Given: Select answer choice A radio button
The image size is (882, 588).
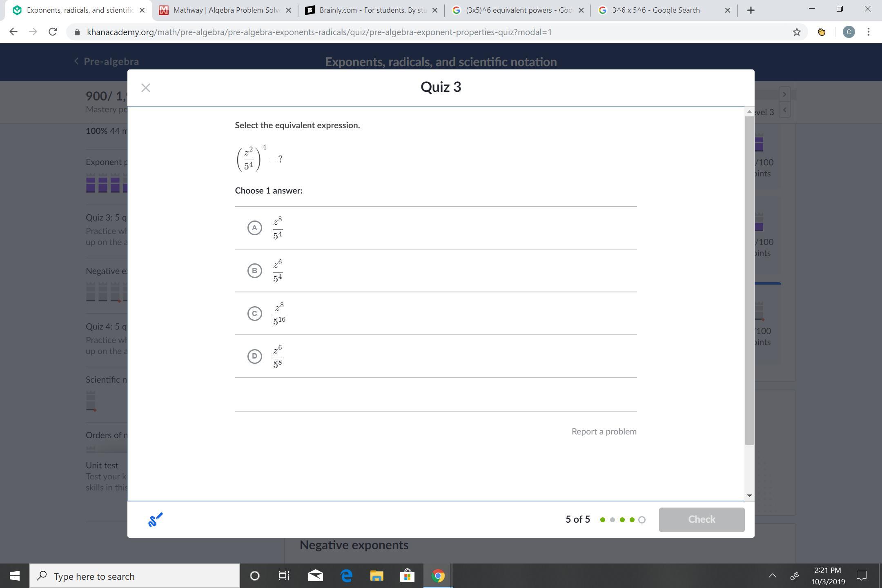Looking at the screenshot, I should point(254,228).
